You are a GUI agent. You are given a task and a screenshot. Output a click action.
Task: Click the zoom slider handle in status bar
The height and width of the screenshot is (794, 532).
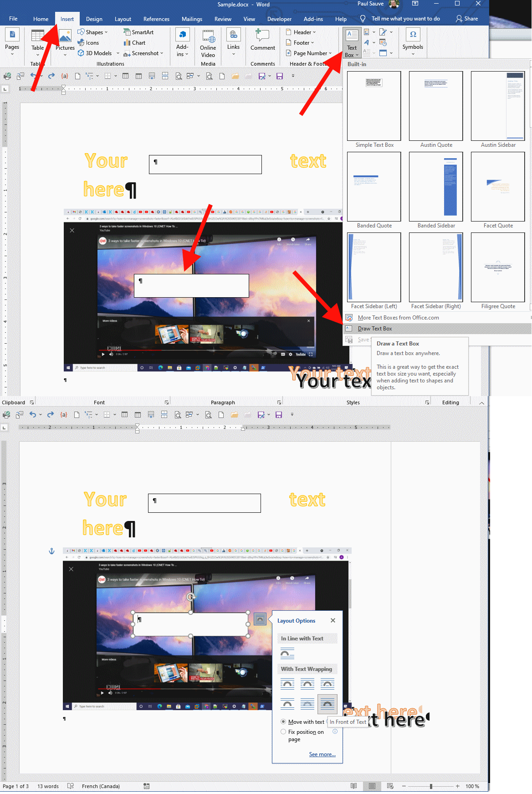point(431,786)
